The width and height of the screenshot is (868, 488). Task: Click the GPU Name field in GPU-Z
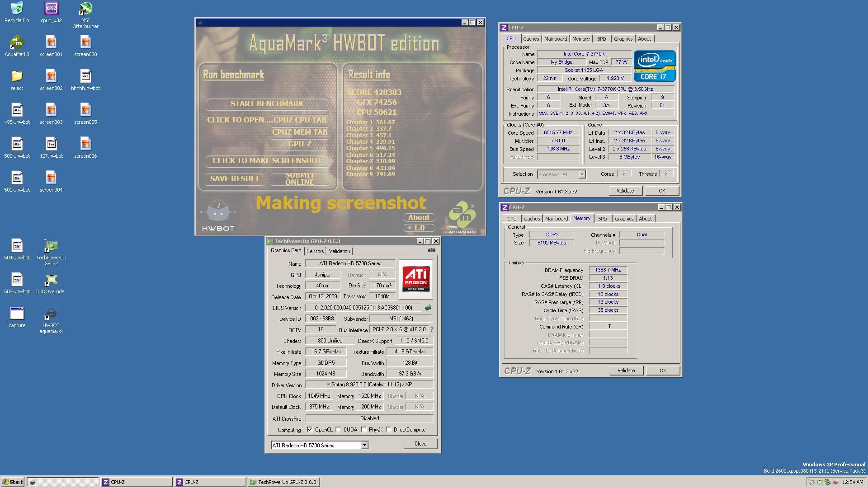tap(350, 263)
